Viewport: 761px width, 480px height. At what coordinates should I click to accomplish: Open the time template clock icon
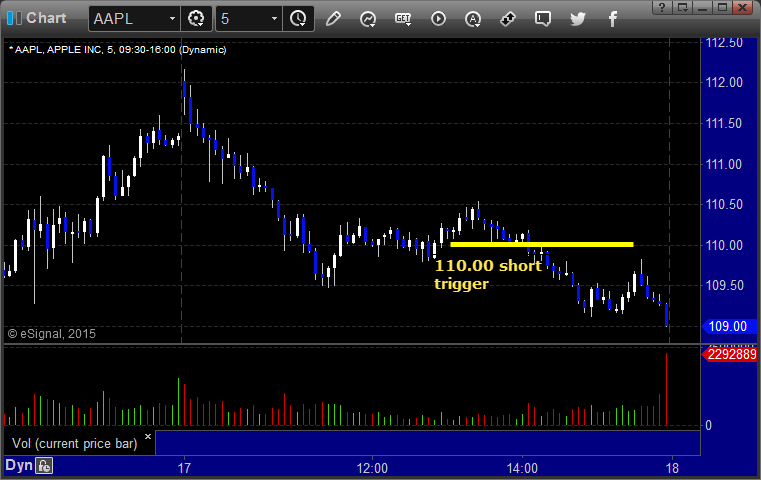click(298, 19)
